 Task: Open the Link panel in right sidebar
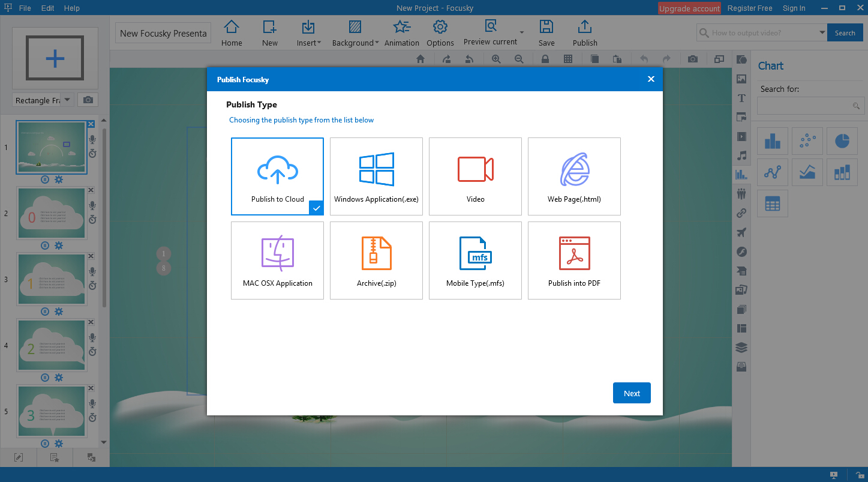[741, 213]
